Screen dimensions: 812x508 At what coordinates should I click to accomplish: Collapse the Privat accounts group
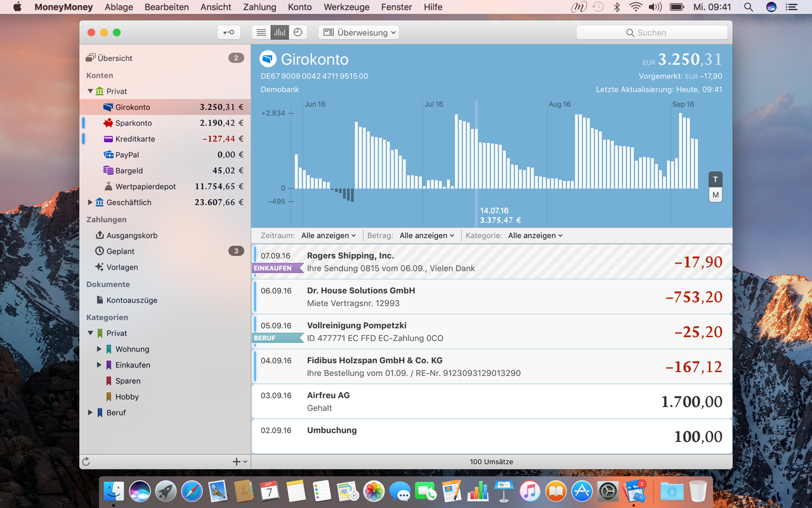coord(90,91)
